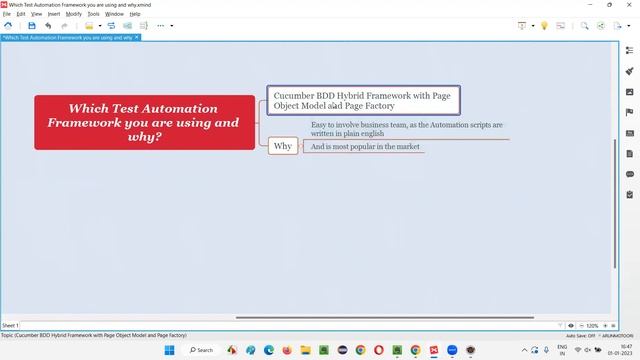This screenshot has width=640, height=360.
Task: Toggle the eye visibility icon
Action: [571, 326]
